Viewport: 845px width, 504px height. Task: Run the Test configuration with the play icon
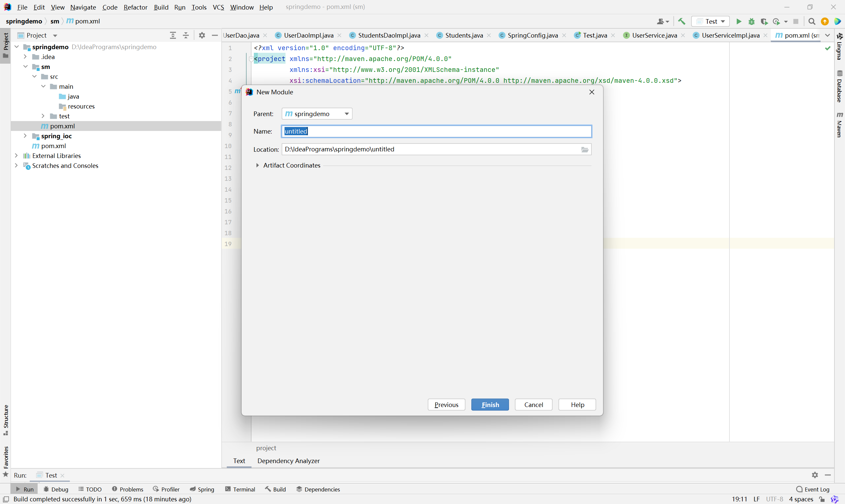pyautogui.click(x=739, y=21)
